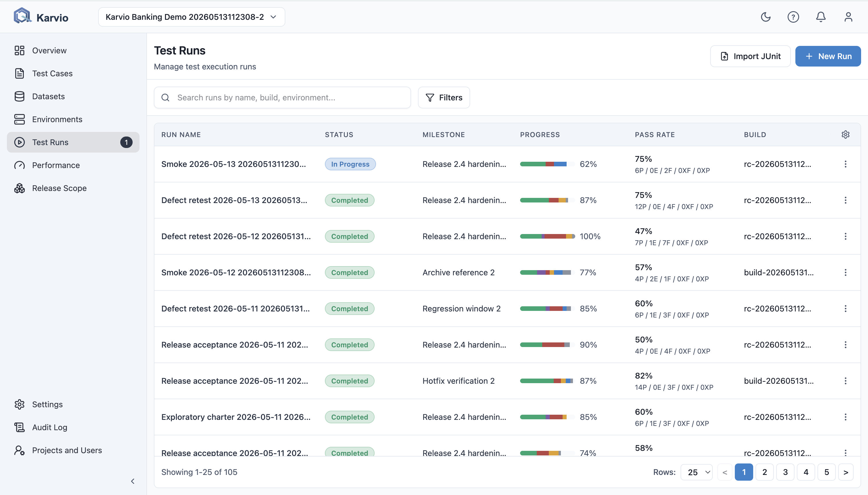
Task: Collapse the sidebar with the chevron
Action: [x=133, y=481]
